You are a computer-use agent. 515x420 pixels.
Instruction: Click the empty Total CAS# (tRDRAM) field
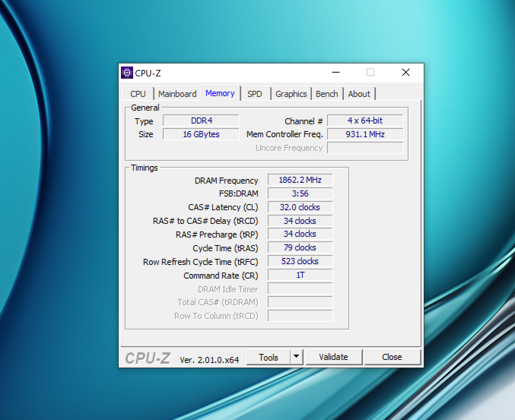pos(300,302)
